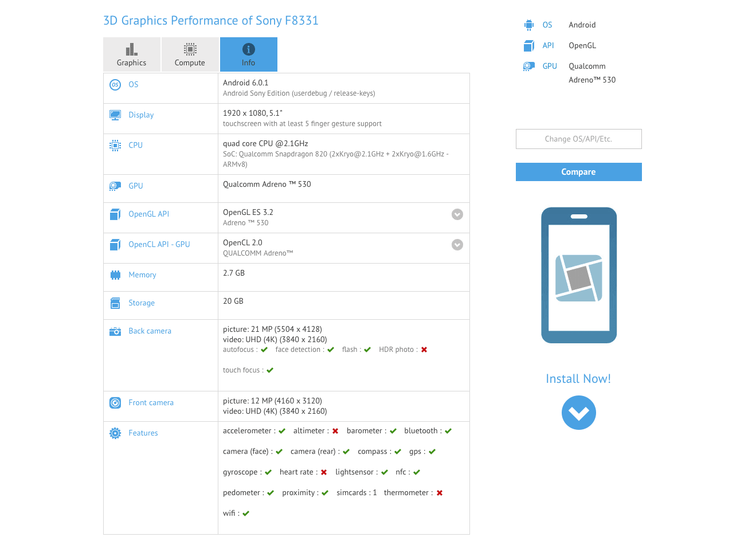Click the CPU chip icon
756x537 pixels.
coord(115,146)
